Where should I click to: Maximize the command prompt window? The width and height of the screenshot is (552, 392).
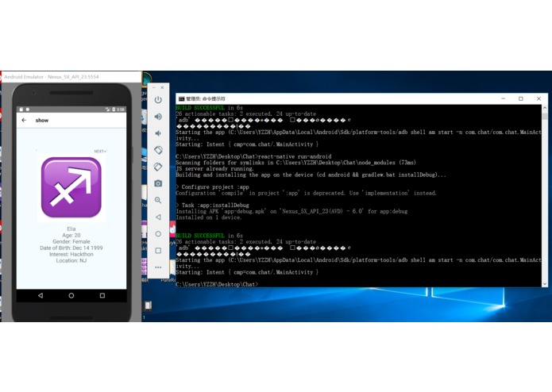click(521, 98)
